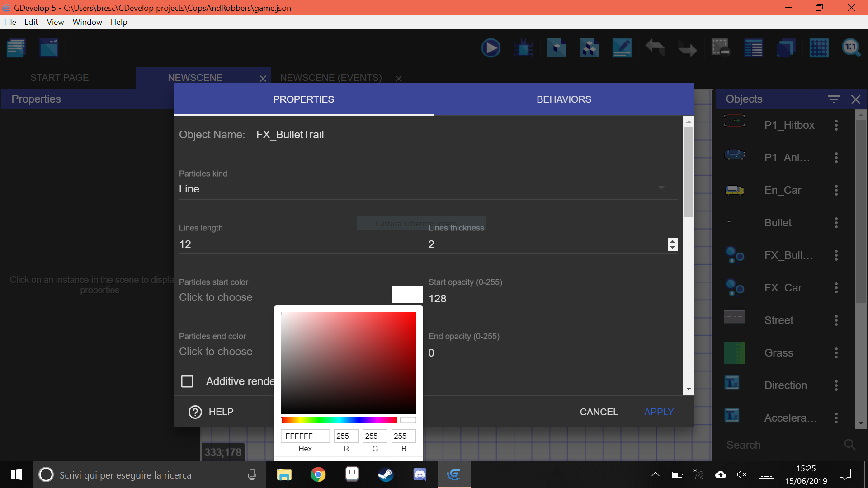Toggle the grid with the grid icon

pyautogui.click(x=820, y=47)
